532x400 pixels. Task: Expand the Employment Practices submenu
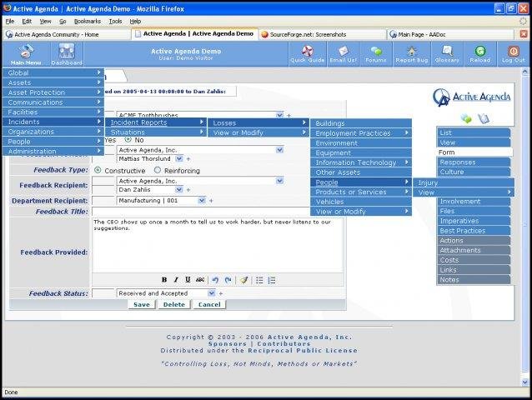coord(361,133)
